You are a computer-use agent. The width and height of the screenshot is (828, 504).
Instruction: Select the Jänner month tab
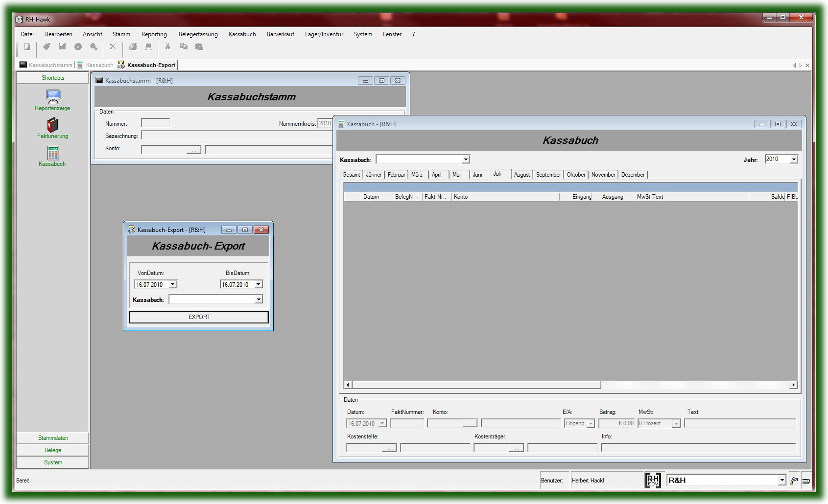click(374, 175)
